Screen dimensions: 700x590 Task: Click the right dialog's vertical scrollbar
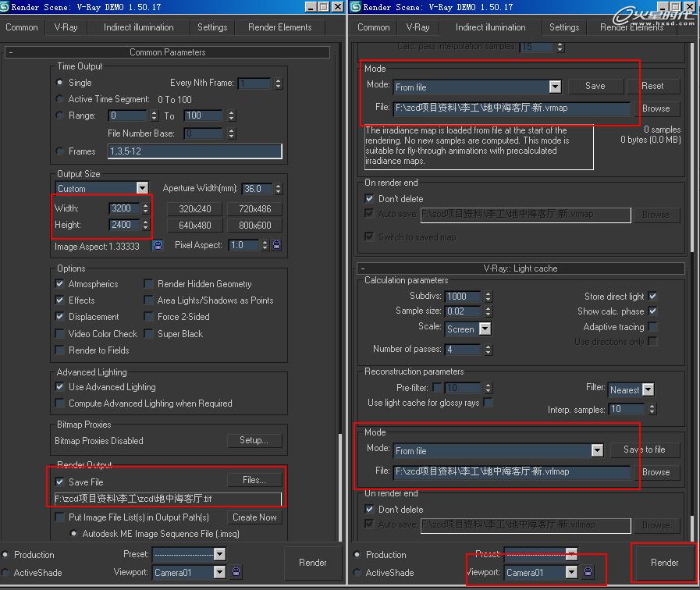(691, 156)
